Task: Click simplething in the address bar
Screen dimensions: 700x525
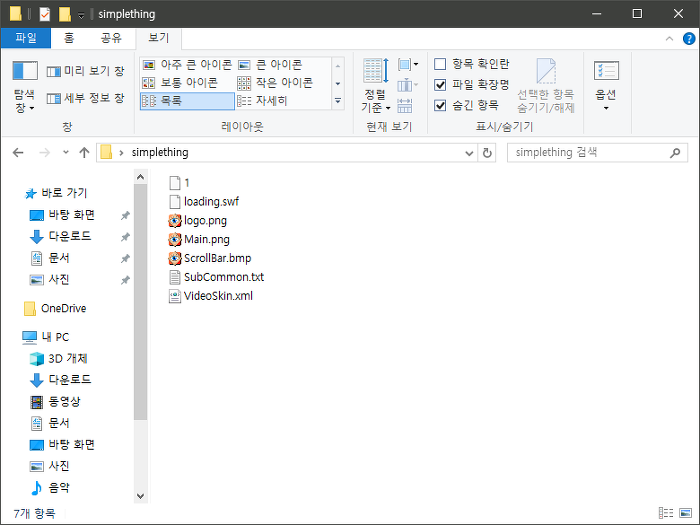Action: (x=160, y=153)
